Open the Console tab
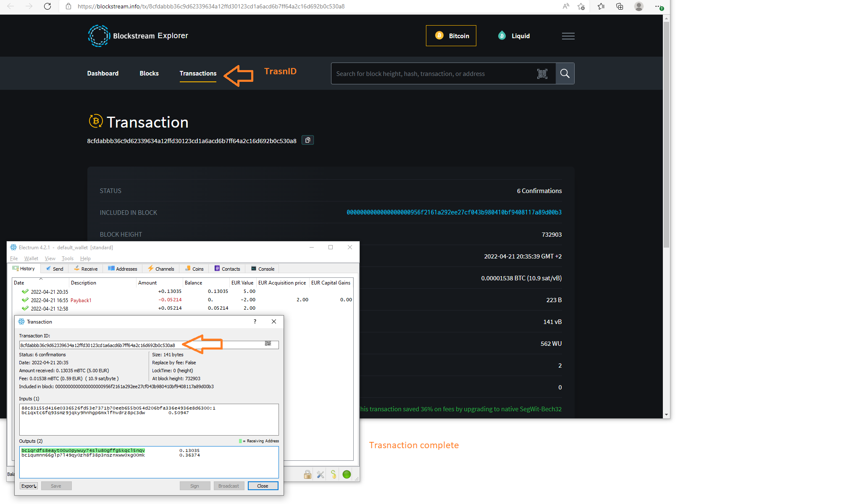The width and height of the screenshot is (867, 504). click(263, 269)
